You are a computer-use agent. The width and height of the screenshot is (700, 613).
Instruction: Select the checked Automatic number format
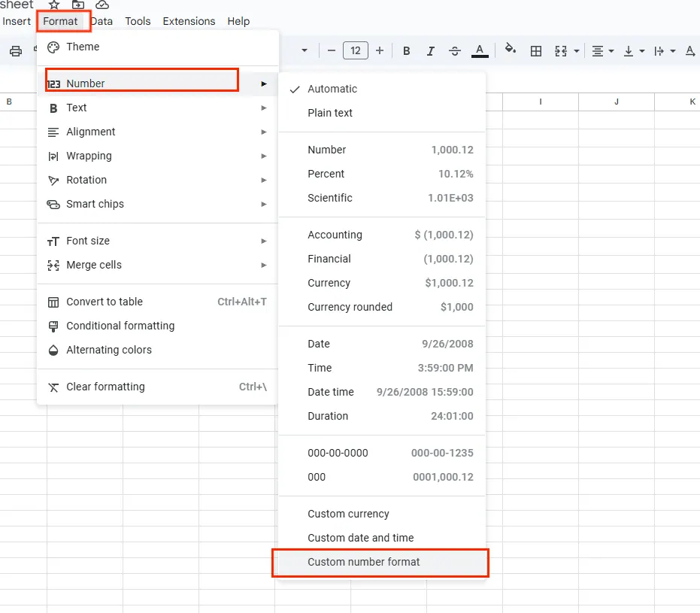332,89
